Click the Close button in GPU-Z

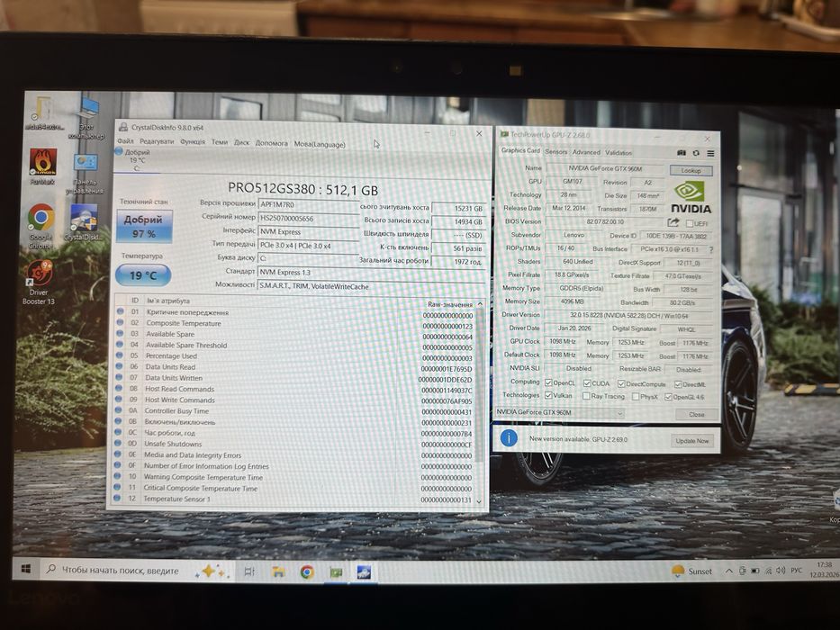pos(697,415)
